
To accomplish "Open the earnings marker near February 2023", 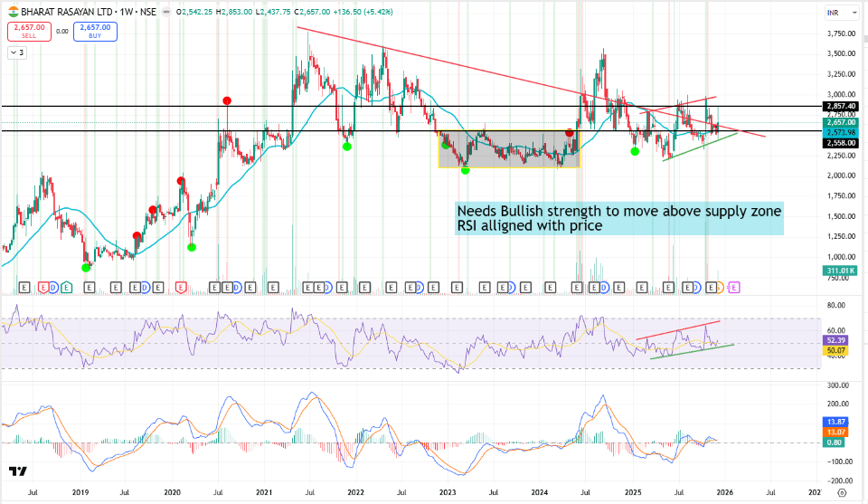I will (x=457, y=288).
